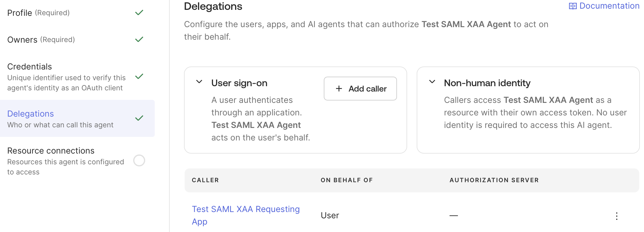This screenshot has height=232, width=644.
Task: Click the Caller column header
Action: pos(205,180)
